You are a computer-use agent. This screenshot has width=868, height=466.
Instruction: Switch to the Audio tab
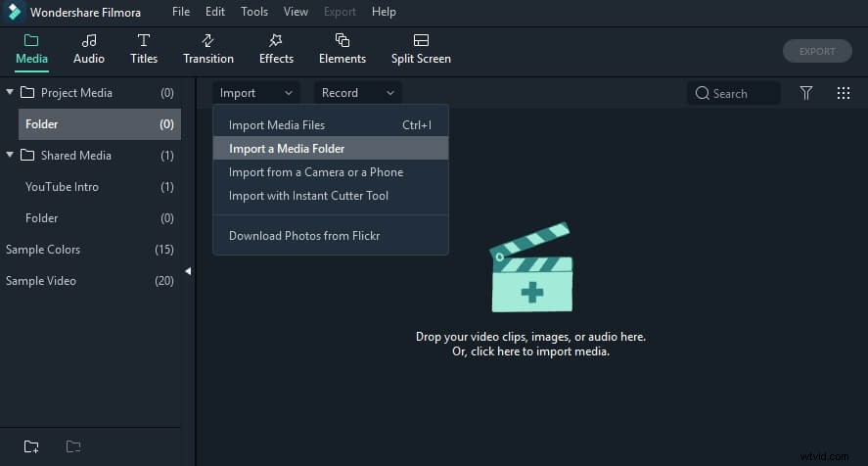click(x=89, y=50)
